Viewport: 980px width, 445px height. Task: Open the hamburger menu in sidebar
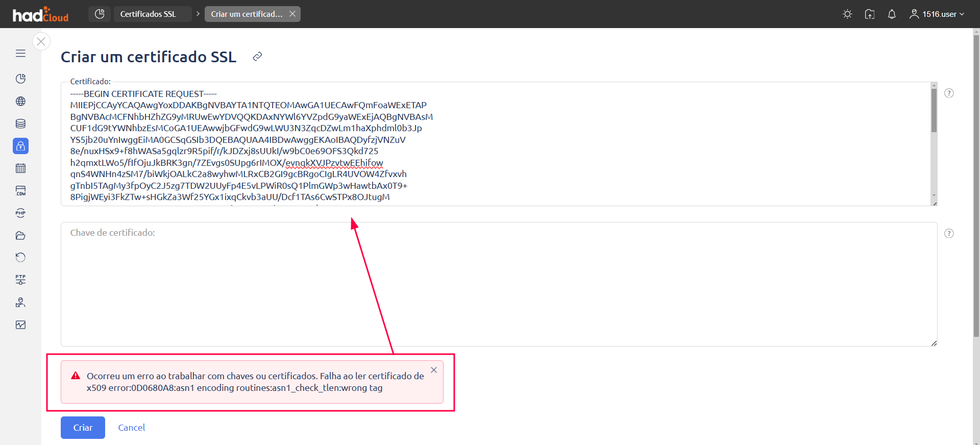tap(20, 54)
